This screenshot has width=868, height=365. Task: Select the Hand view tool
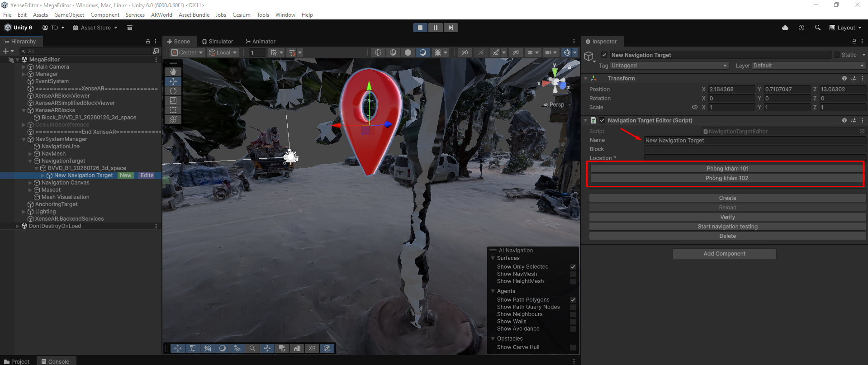coord(173,72)
